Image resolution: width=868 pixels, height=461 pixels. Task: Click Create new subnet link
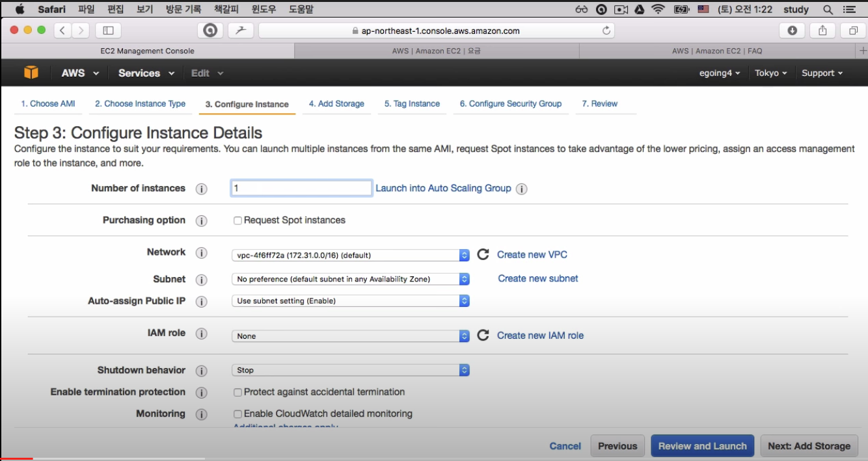(538, 278)
